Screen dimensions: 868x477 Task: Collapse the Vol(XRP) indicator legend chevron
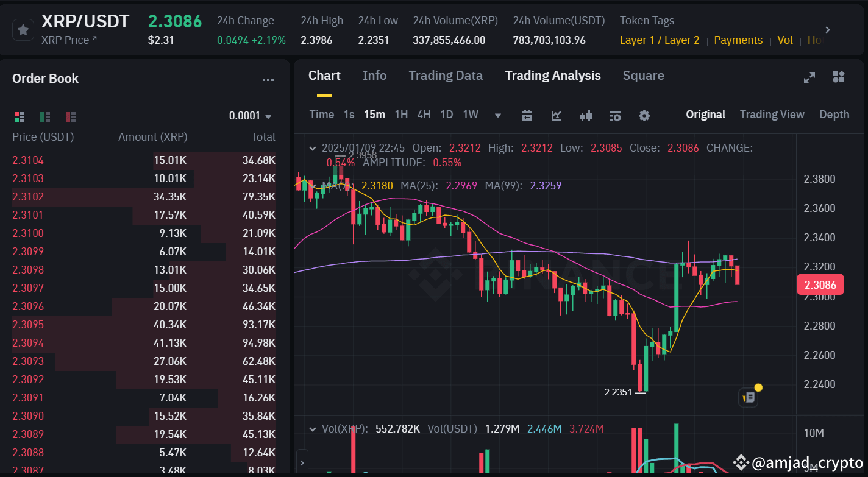click(x=313, y=429)
